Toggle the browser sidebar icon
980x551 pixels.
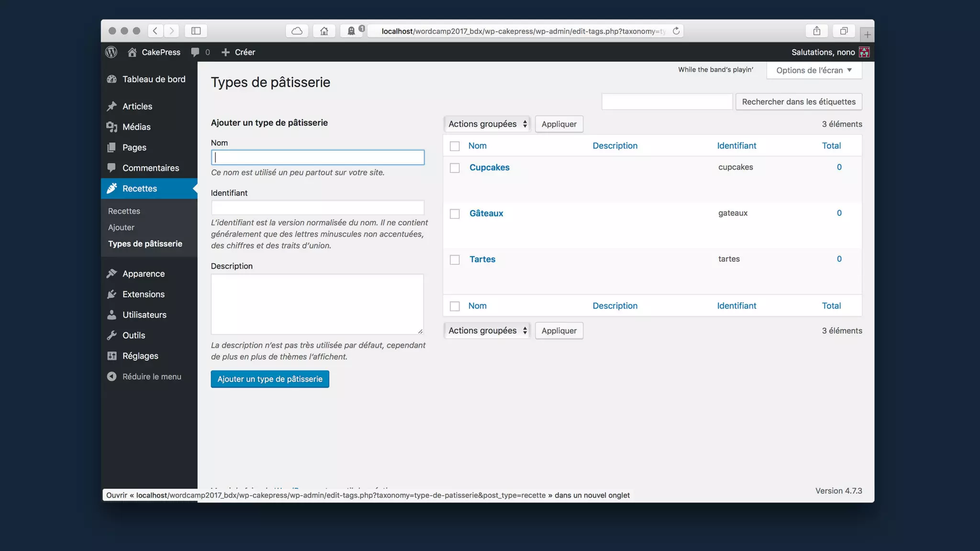196,31
